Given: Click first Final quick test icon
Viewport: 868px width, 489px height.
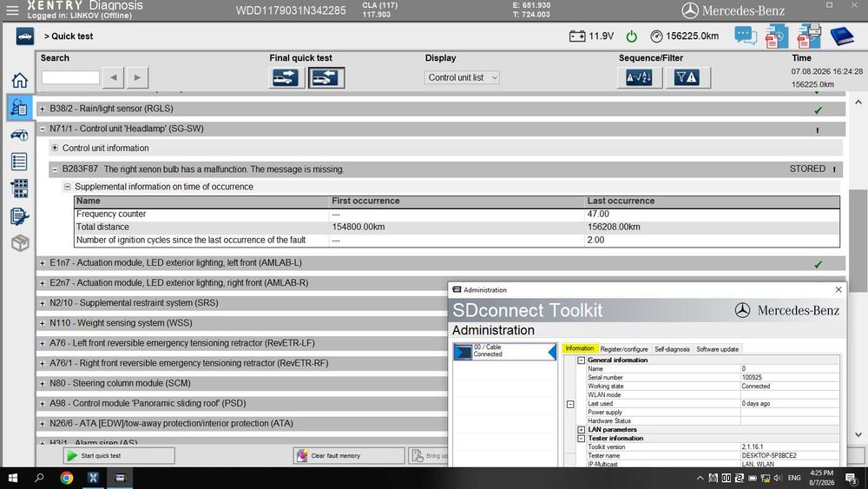Looking at the screenshot, I should [285, 77].
